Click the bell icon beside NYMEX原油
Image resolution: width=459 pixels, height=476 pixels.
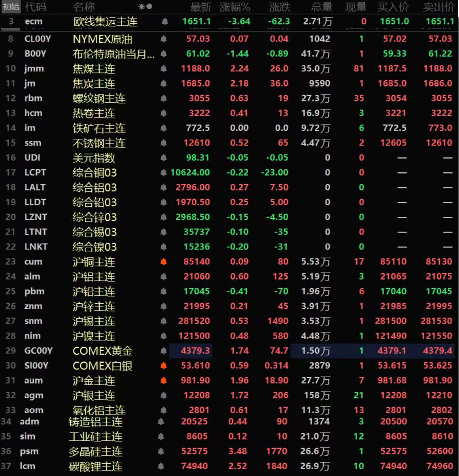tap(164, 39)
